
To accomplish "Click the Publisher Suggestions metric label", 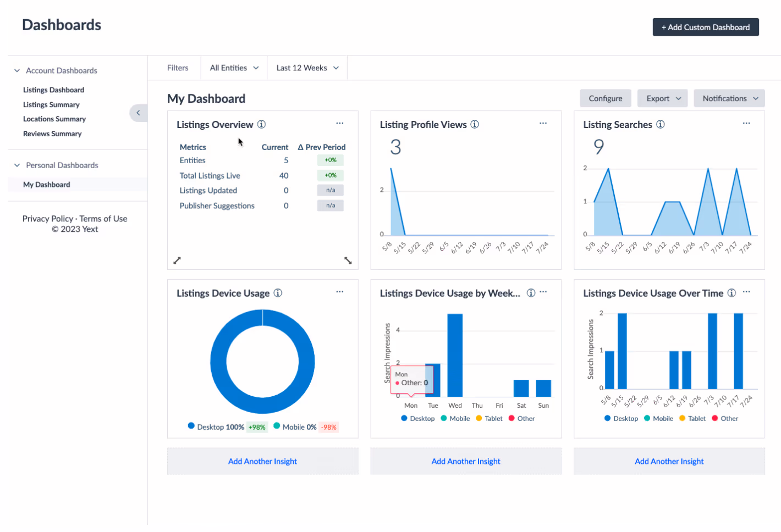I will click(x=217, y=206).
